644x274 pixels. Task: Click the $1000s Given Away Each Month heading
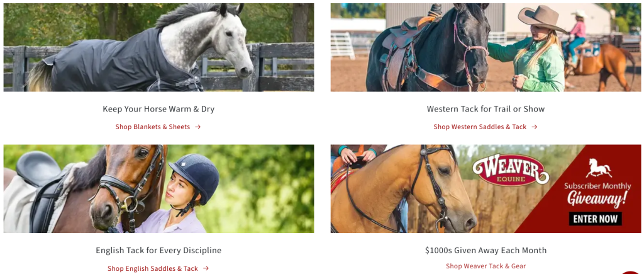coord(486,250)
